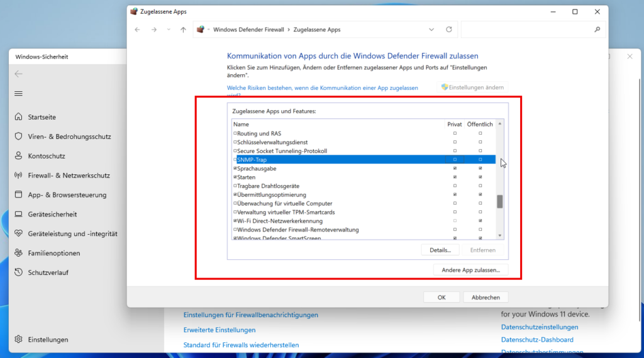The image size is (644, 358).
Task: Click back arrow in Windows-Sicherheit
Action: coord(18,74)
